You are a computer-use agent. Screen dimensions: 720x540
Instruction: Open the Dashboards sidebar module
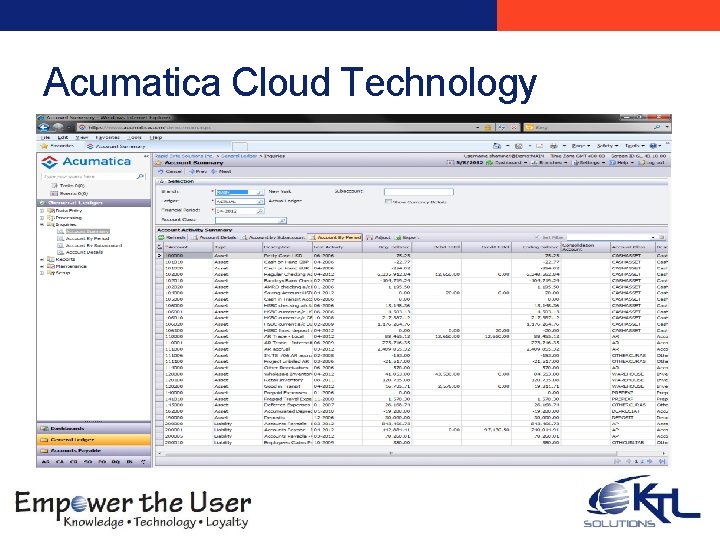point(94,428)
